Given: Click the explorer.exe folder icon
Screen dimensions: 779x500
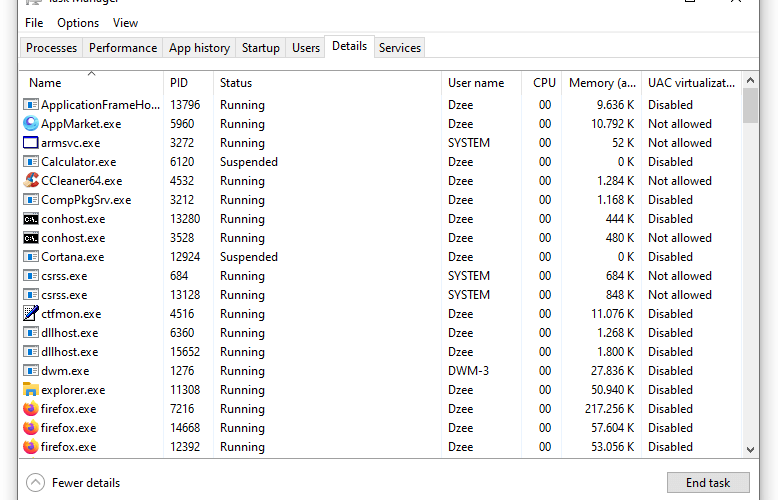Looking at the screenshot, I should pos(31,390).
